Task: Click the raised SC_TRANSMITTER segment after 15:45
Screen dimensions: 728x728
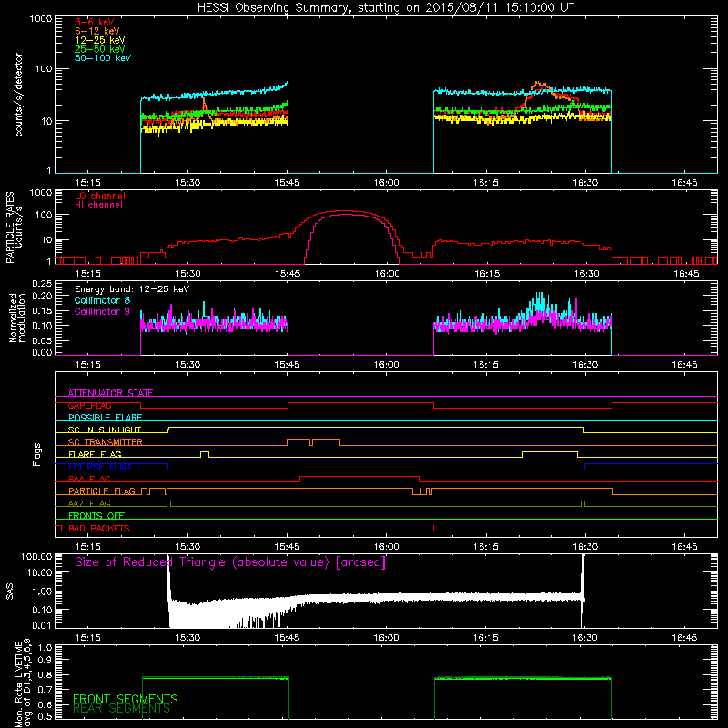Action: pyautogui.click(x=314, y=440)
